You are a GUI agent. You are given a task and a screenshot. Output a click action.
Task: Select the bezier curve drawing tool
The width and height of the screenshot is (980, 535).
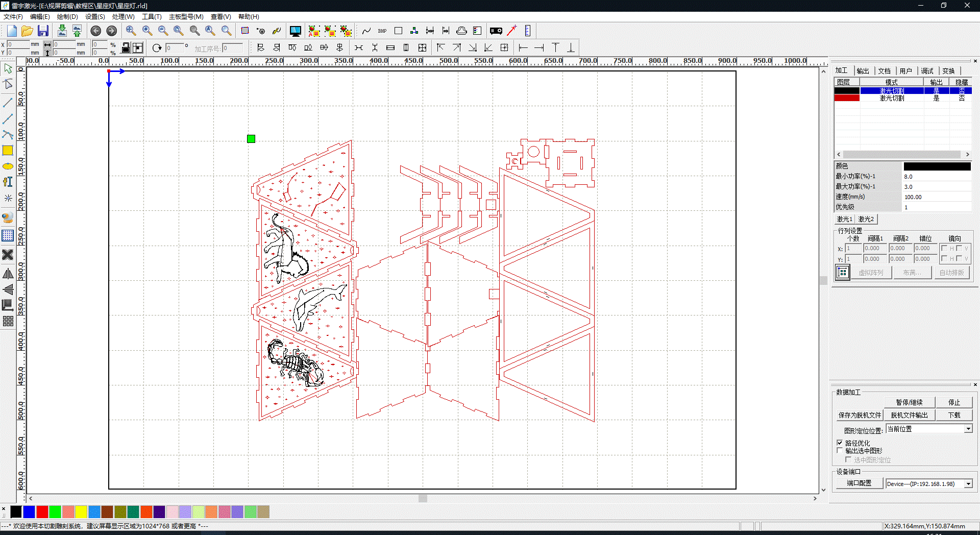pyautogui.click(x=8, y=135)
